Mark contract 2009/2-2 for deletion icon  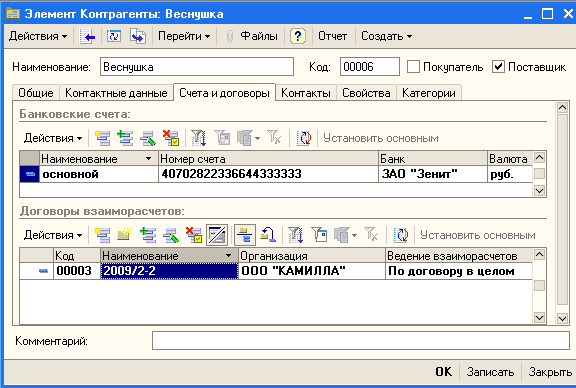194,235
